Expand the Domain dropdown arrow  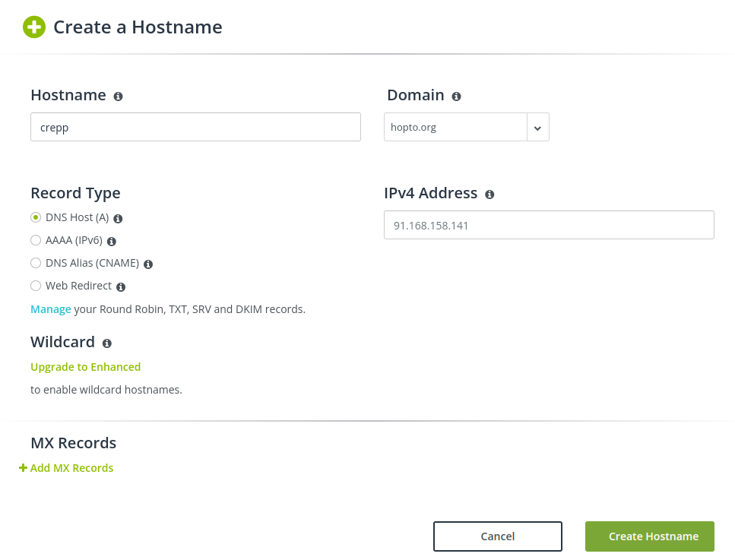[537, 127]
